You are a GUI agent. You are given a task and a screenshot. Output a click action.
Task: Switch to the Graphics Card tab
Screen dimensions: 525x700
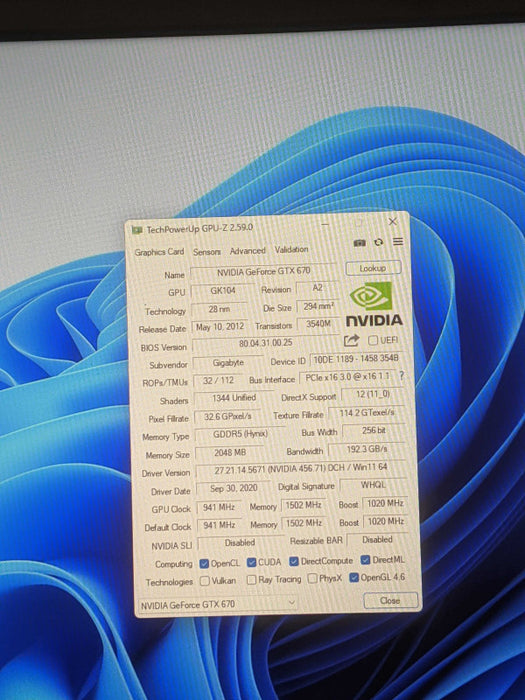click(x=159, y=252)
